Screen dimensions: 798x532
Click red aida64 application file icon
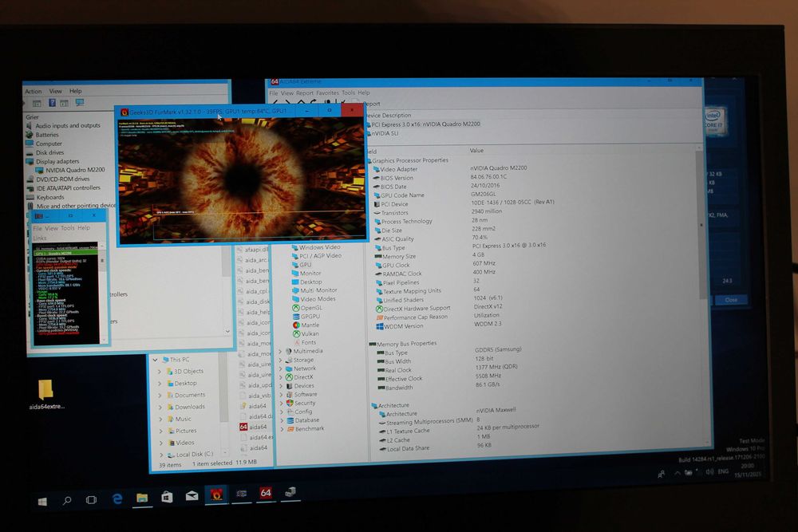(243, 427)
